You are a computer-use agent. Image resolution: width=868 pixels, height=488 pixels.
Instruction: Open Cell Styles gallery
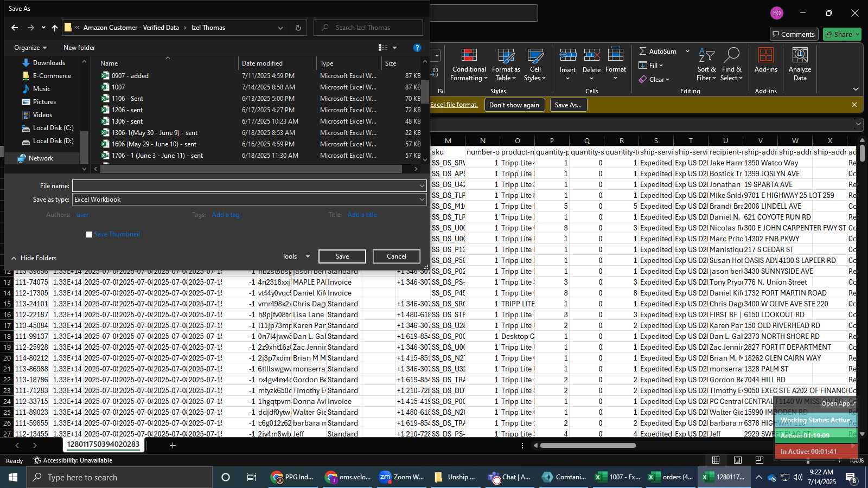(x=535, y=65)
